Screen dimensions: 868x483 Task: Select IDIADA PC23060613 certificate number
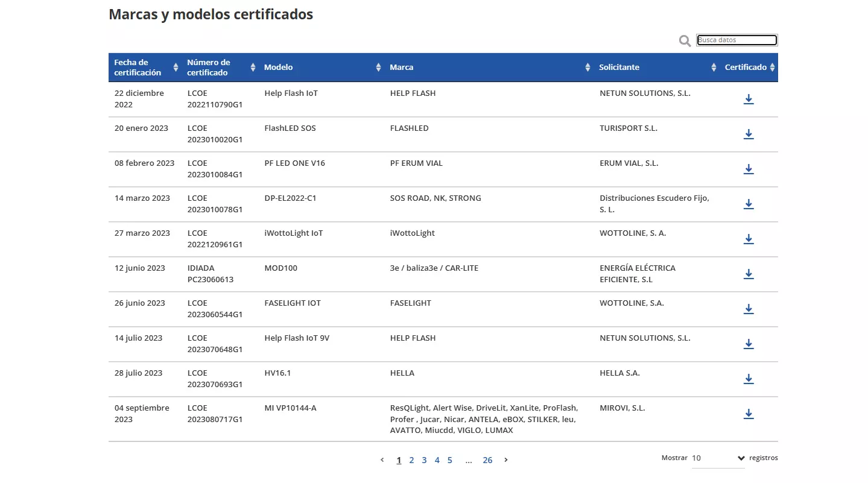click(x=211, y=274)
